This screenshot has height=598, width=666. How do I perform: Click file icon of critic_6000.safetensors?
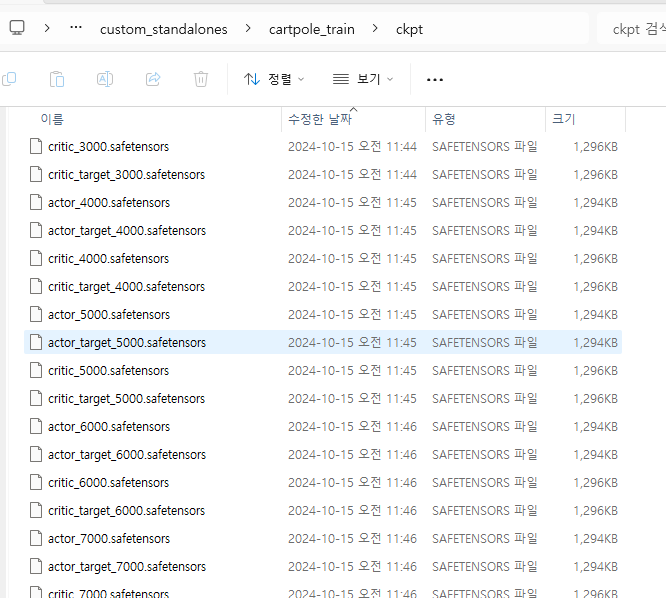[36, 482]
